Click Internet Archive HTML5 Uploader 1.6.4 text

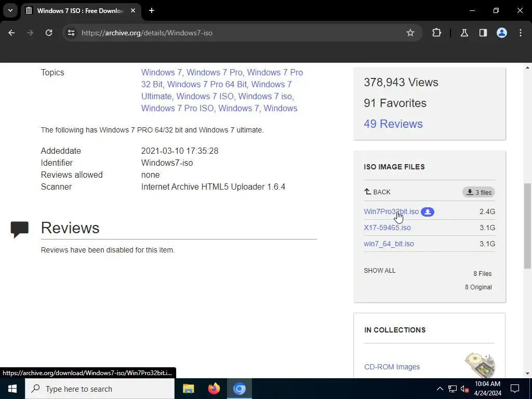point(213,187)
